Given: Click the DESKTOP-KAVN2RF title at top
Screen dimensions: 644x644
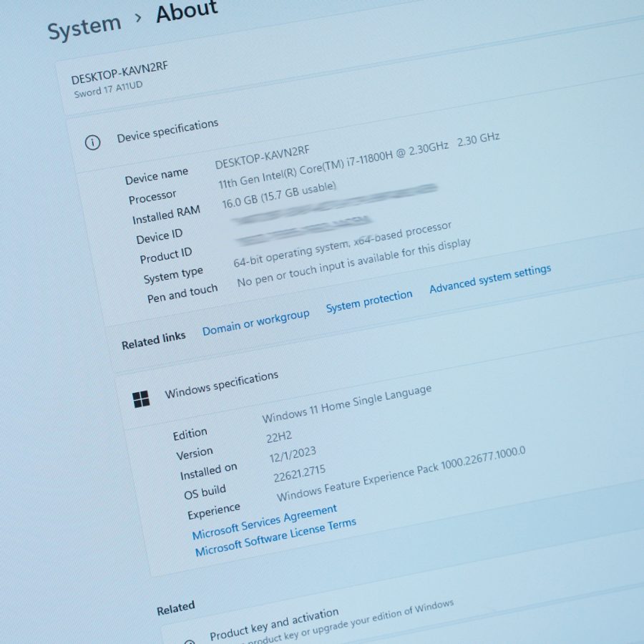Looking at the screenshot, I should 119,73.
